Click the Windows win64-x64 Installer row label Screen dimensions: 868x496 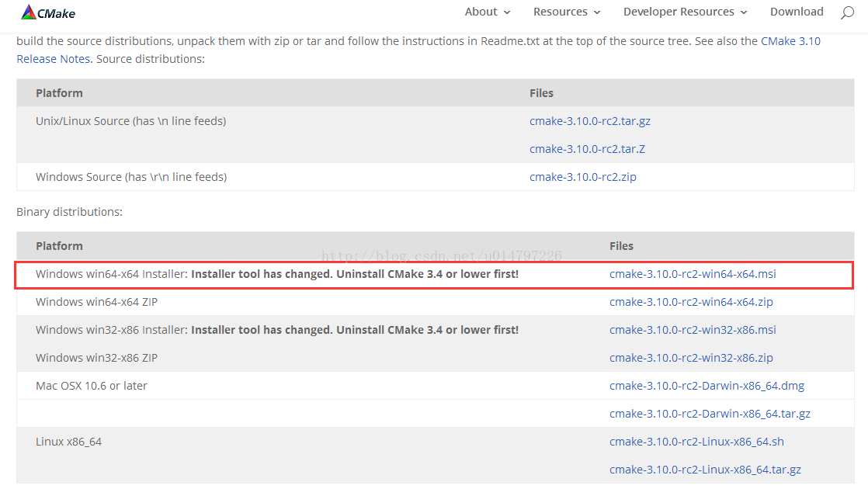(277, 274)
